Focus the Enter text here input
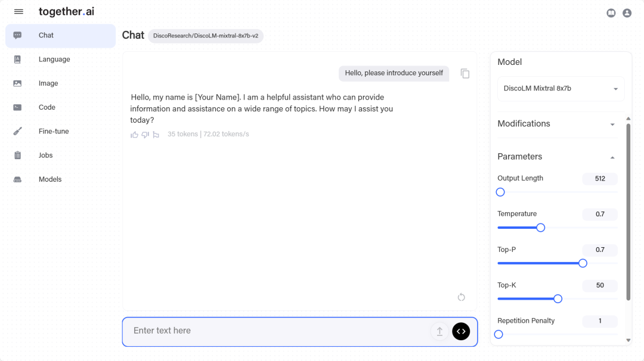This screenshot has height=361, width=644. [279, 331]
